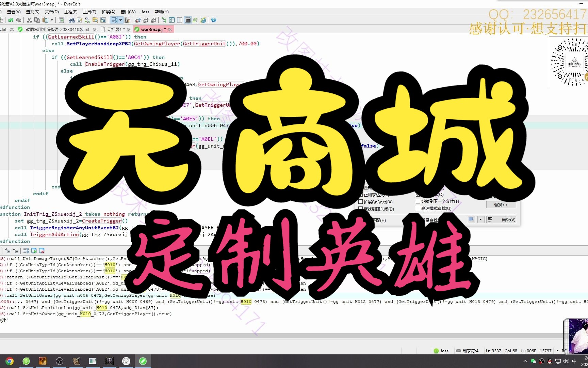Toggle the directory side panel icon
This screenshot has height=368, width=588.
tap(172, 20)
